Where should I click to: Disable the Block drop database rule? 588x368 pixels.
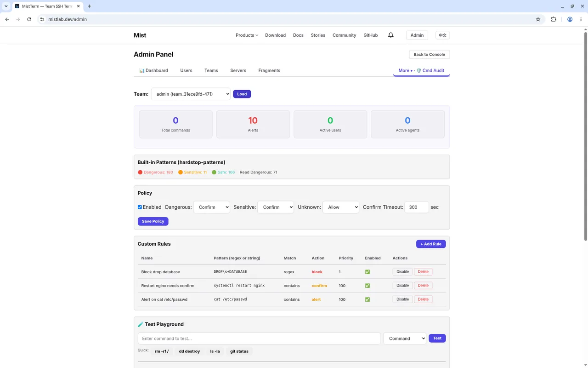pyautogui.click(x=402, y=272)
